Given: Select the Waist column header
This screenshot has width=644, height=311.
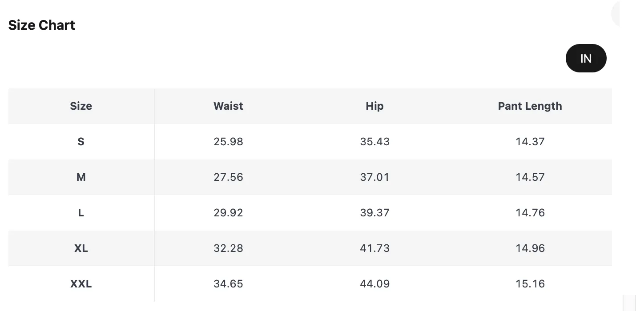Looking at the screenshot, I should [228, 106].
